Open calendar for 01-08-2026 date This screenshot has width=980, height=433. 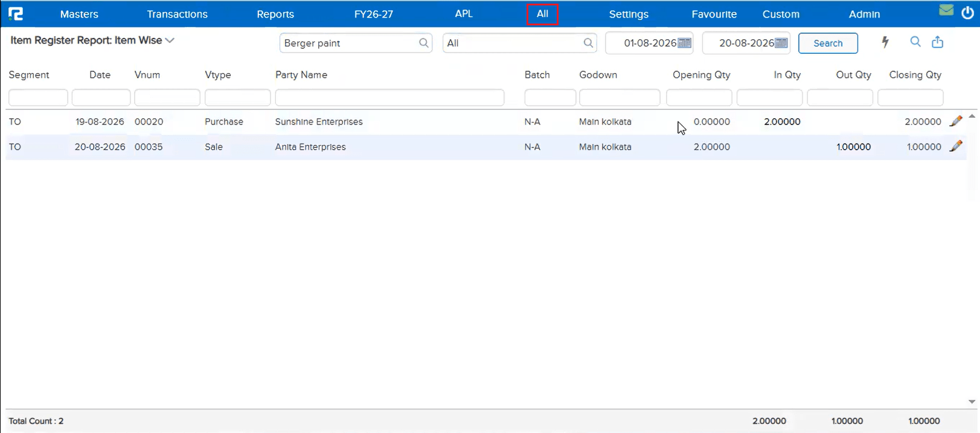click(684, 43)
